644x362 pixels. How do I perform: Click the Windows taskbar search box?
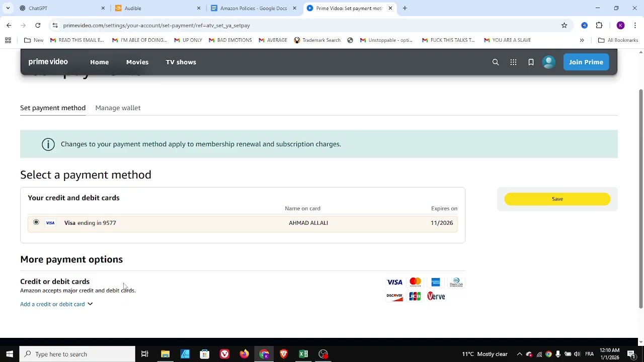click(77, 354)
